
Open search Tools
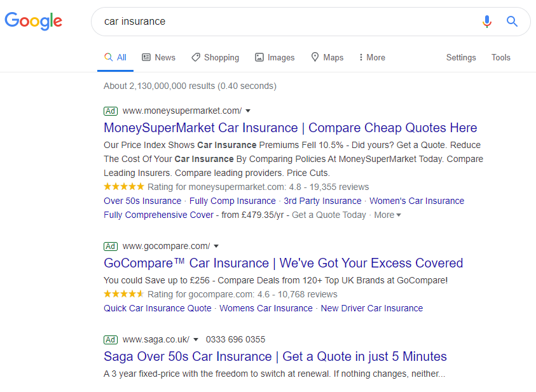(x=501, y=57)
